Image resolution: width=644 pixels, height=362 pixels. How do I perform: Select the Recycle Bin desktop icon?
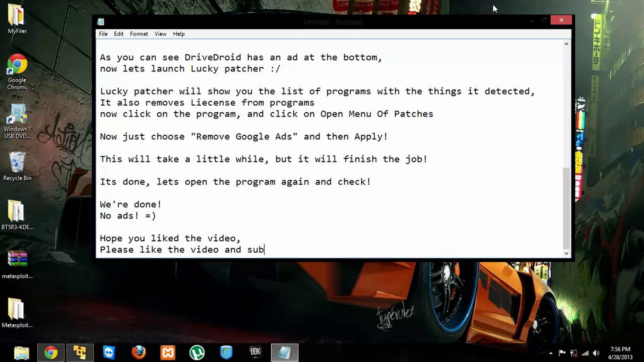pyautogui.click(x=17, y=166)
